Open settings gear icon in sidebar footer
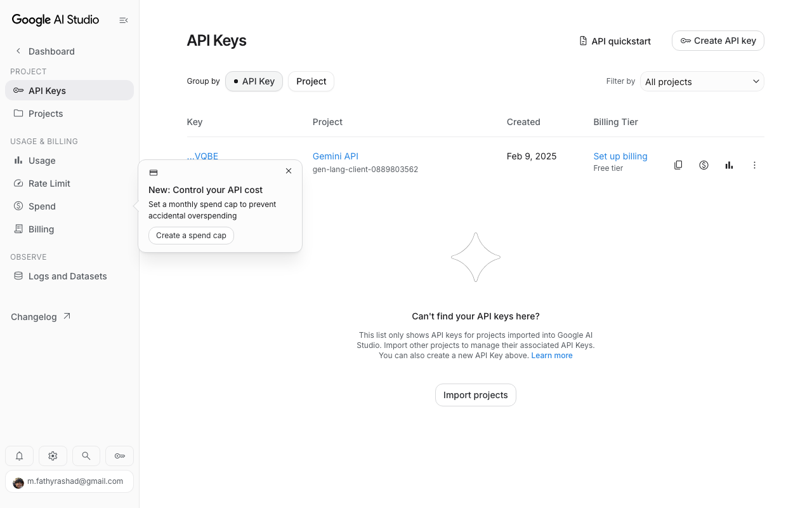The width and height of the screenshot is (812, 508). click(53, 456)
